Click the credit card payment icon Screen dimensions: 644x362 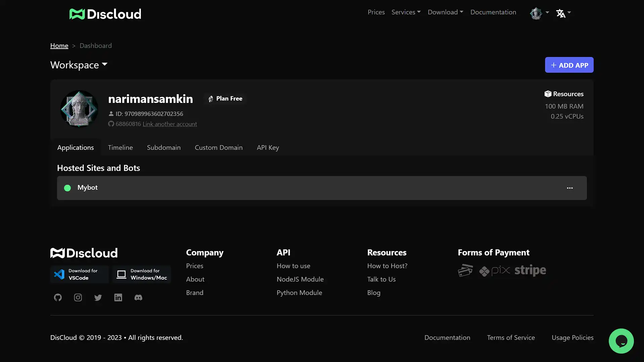tap(466, 270)
